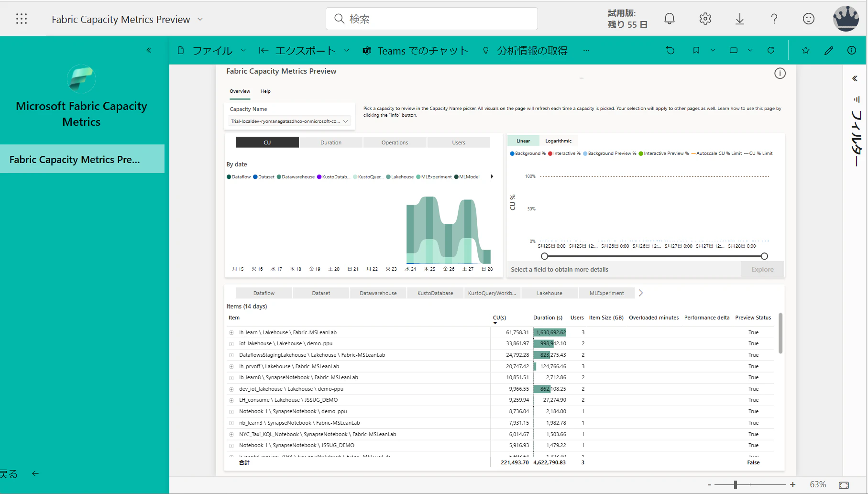This screenshot has width=868, height=494.
Task: Open the Help tab
Action: tap(265, 91)
